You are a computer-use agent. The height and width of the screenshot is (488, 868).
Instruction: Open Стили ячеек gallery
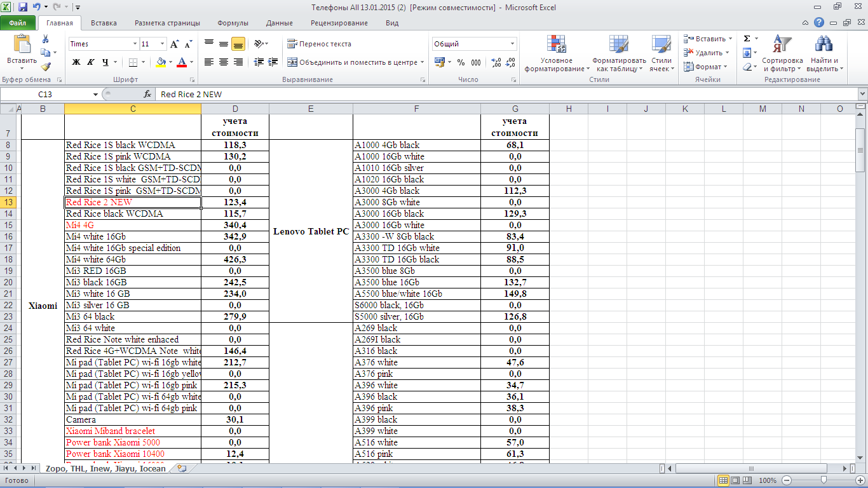(x=661, y=53)
